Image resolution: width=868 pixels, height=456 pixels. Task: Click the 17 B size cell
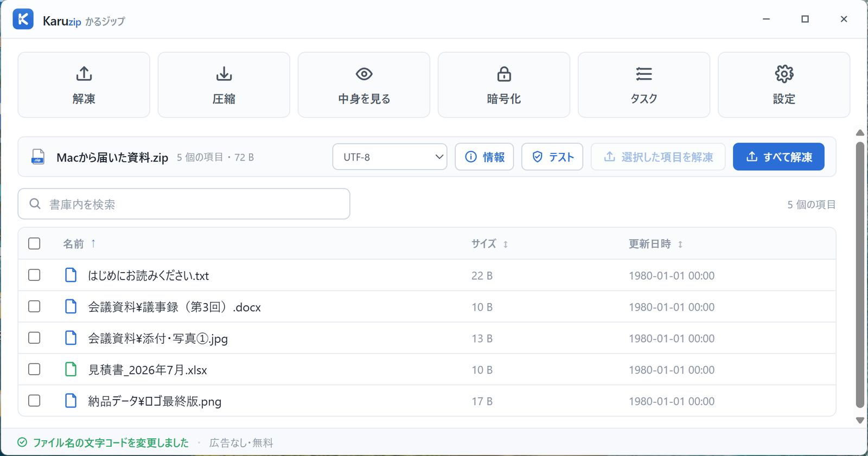[x=482, y=401]
